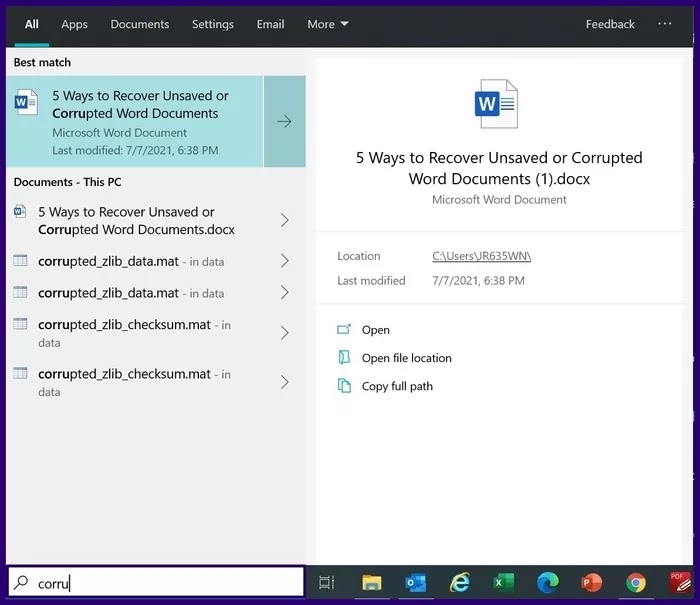This screenshot has height=605, width=700.
Task: Click the search magnifier icon
Action: (x=21, y=582)
